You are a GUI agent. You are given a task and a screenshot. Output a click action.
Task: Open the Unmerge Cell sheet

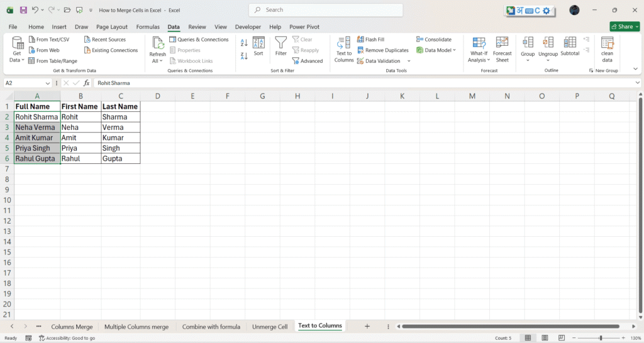click(270, 327)
